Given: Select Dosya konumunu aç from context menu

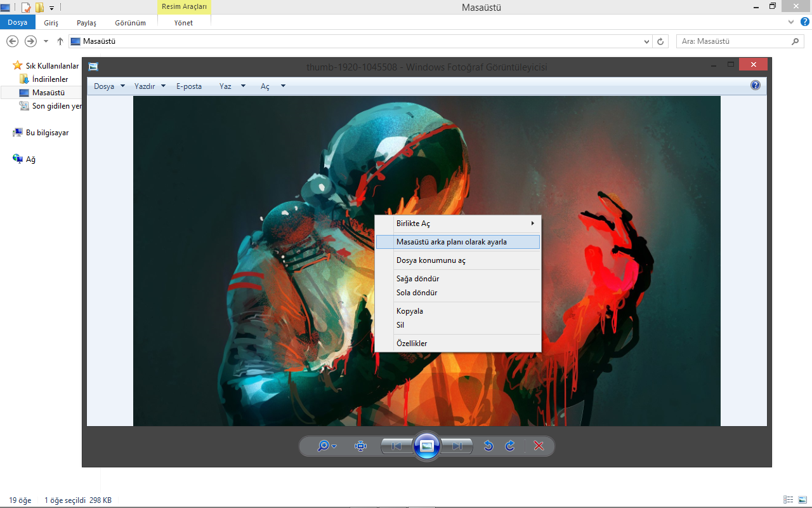Looking at the screenshot, I should (457, 260).
